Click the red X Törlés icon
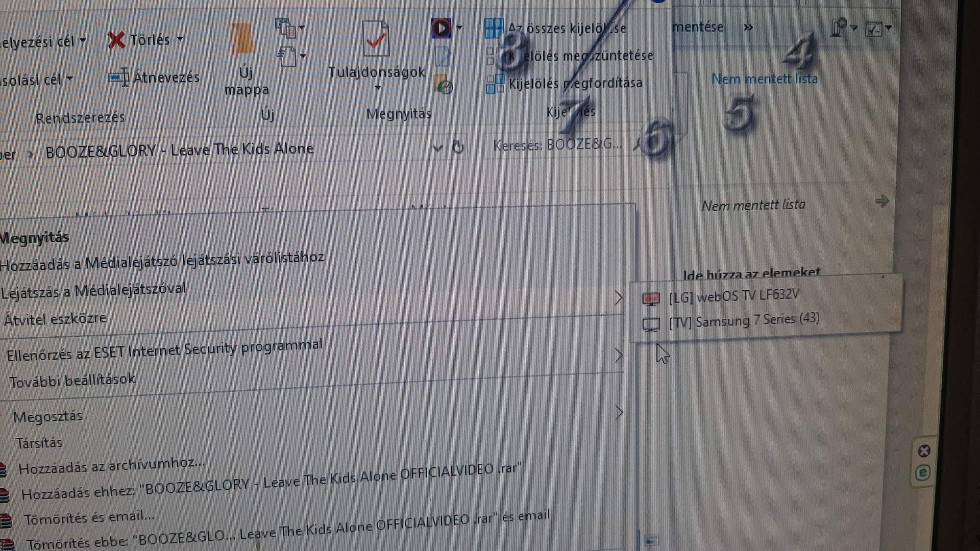Viewport: 980px width, 551px height. [x=117, y=40]
